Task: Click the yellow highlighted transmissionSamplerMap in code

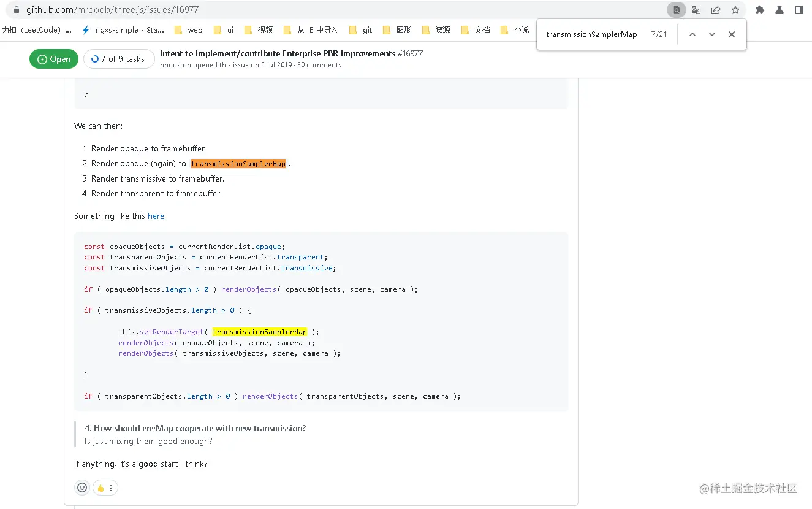Action: (260, 332)
